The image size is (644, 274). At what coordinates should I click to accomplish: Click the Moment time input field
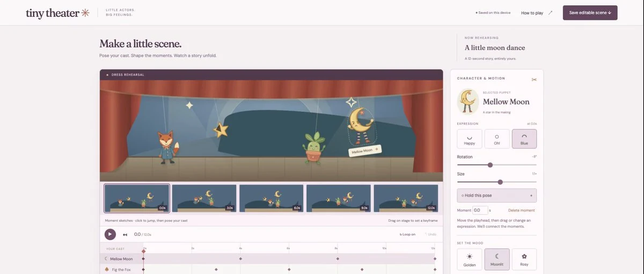480,210
